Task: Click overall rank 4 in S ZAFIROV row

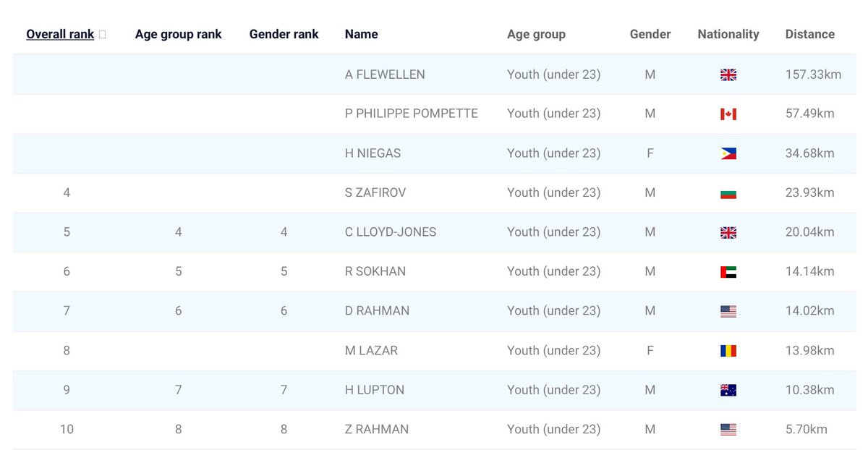Action: [x=67, y=192]
